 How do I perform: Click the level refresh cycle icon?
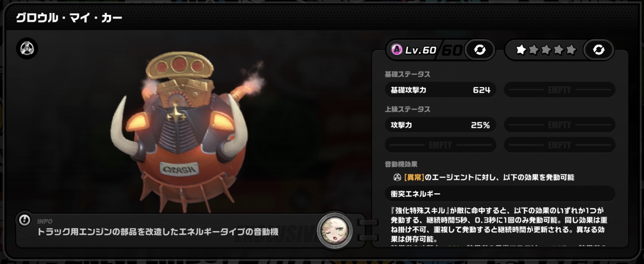[480, 50]
